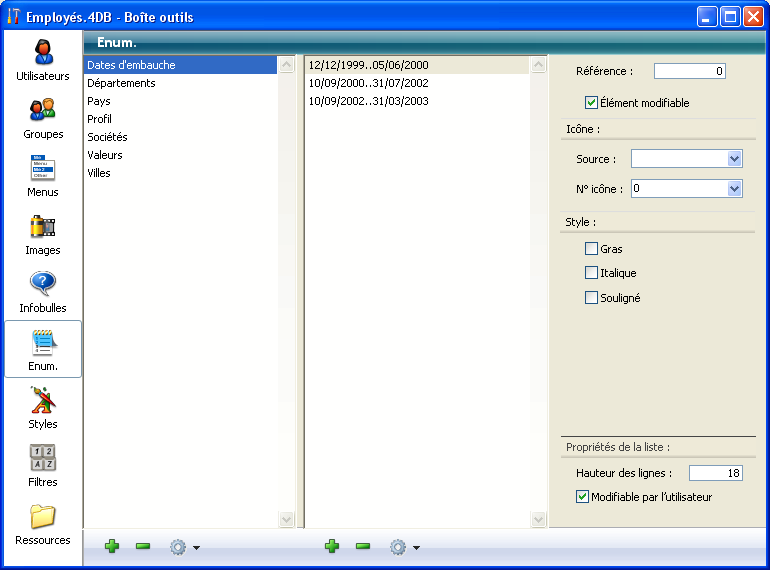
Task: Click green plus to add a list
Action: [112, 547]
